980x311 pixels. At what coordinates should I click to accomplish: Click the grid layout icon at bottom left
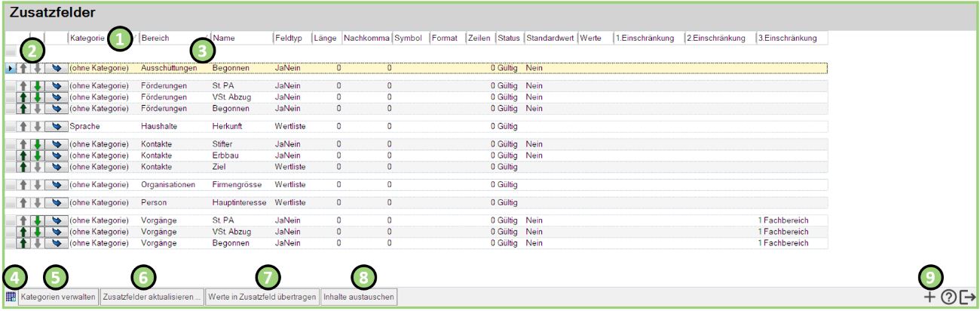click(x=11, y=297)
